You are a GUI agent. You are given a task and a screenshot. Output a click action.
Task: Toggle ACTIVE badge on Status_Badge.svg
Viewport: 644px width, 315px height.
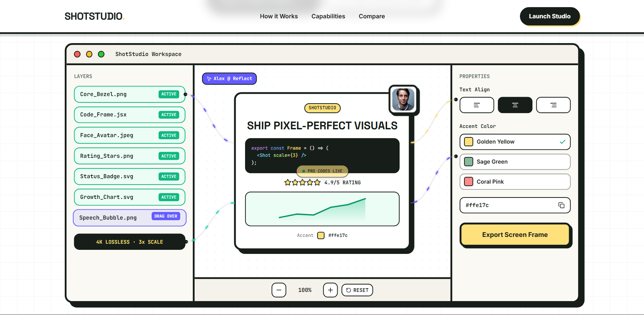tap(169, 177)
